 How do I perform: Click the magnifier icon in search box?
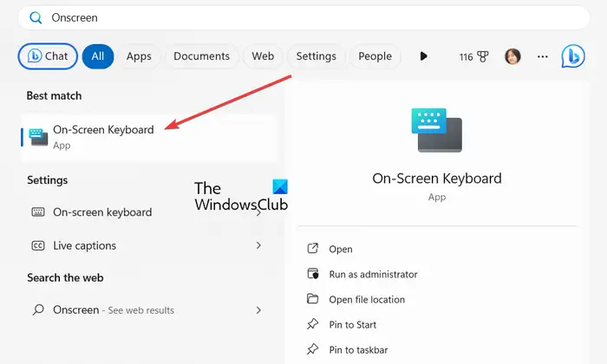point(36,18)
